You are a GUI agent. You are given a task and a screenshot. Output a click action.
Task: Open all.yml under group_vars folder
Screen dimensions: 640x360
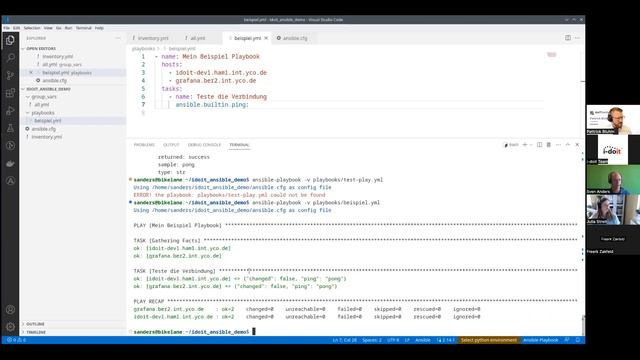click(42, 105)
